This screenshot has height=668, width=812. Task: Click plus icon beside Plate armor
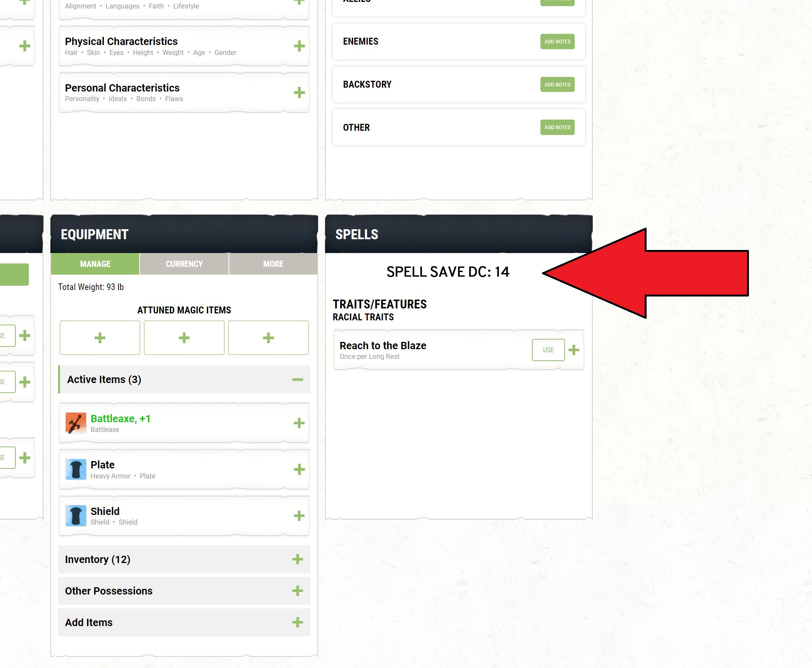pos(299,469)
